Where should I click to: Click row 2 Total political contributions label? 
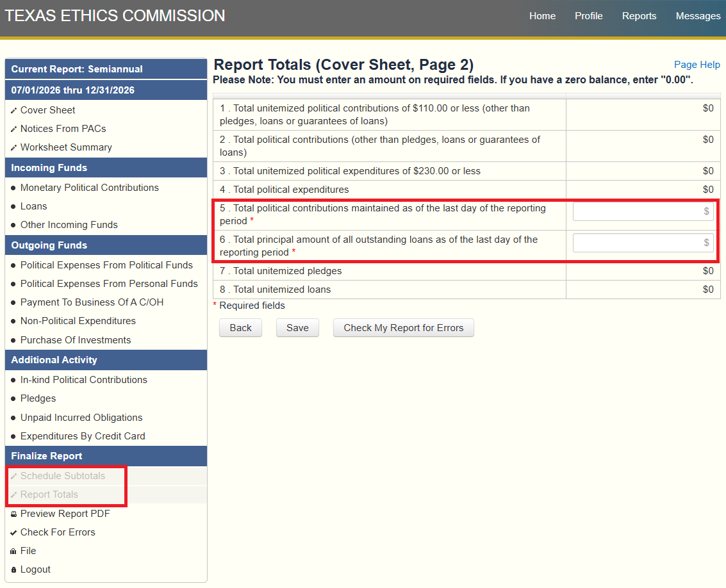click(380, 146)
